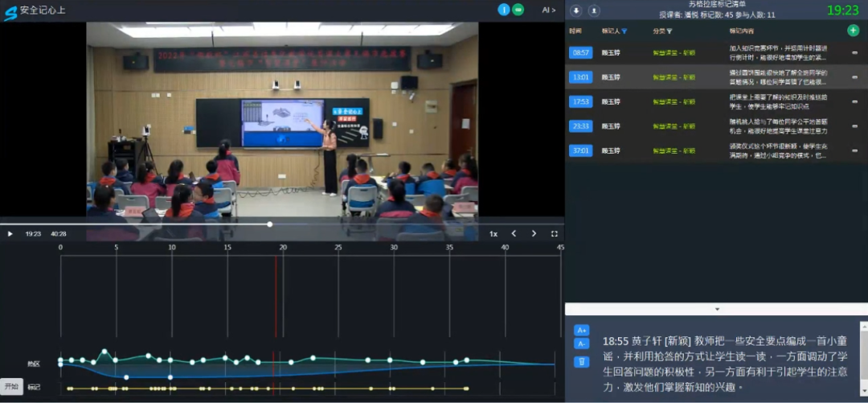Screen dimensions: 868x403
Task: Click the download arrow icon in list header
Action: point(577,10)
